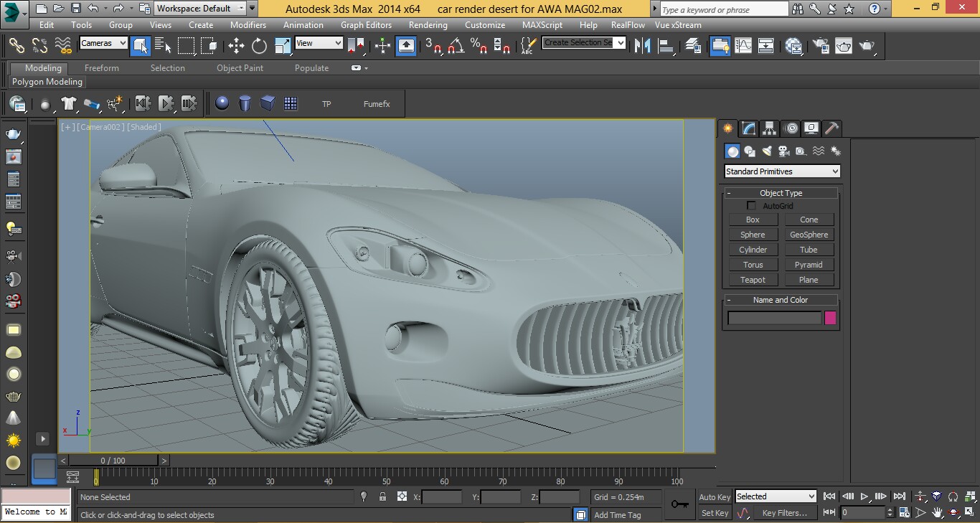This screenshot has width=980, height=523.
Task: Collapse the Name and Color rollout
Action: [781, 300]
